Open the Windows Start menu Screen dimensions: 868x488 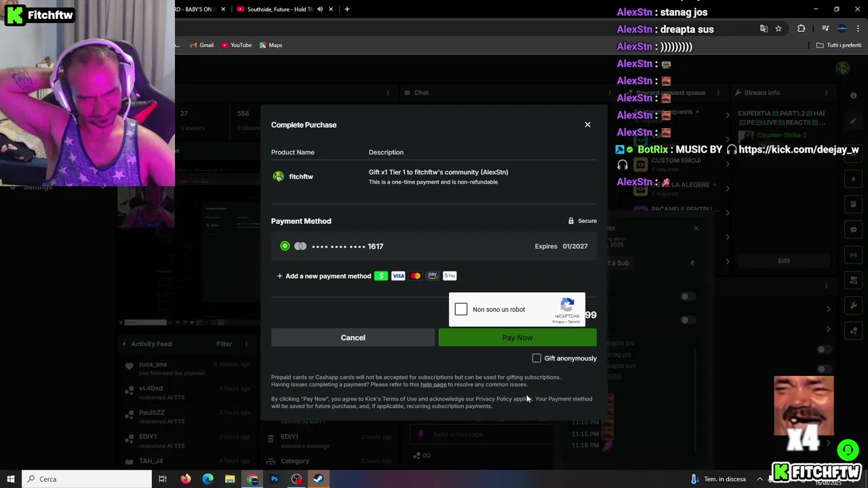click(10, 479)
